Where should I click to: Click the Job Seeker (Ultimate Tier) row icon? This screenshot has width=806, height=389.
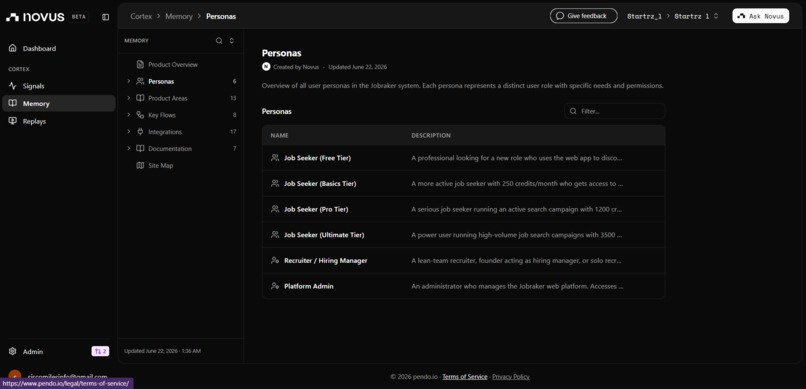[x=275, y=235]
